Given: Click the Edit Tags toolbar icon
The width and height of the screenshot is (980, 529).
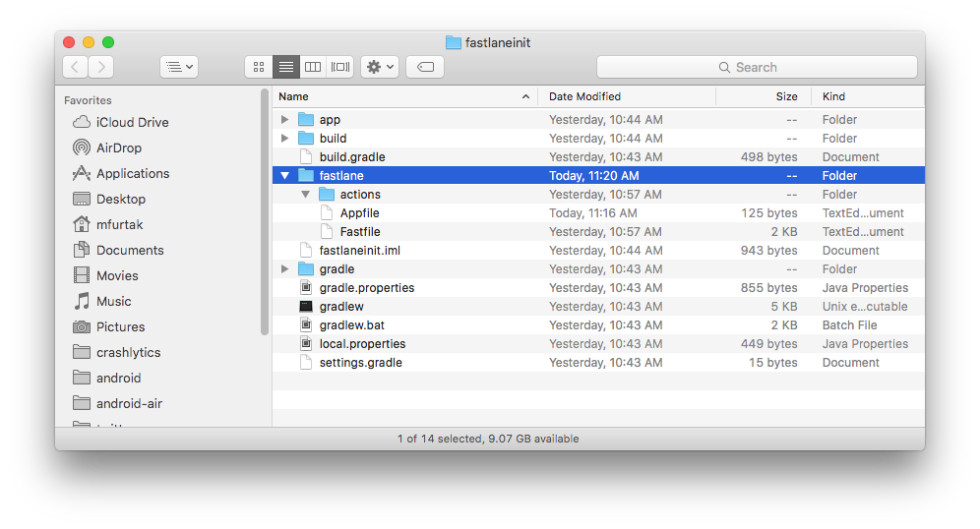Looking at the screenshot, I should [x=425, y=67].
